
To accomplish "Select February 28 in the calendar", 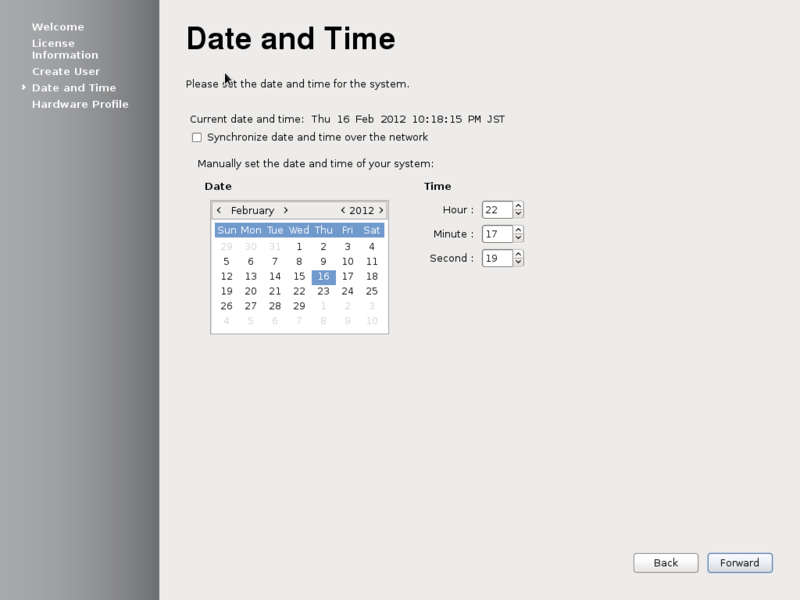I will 275,306.
